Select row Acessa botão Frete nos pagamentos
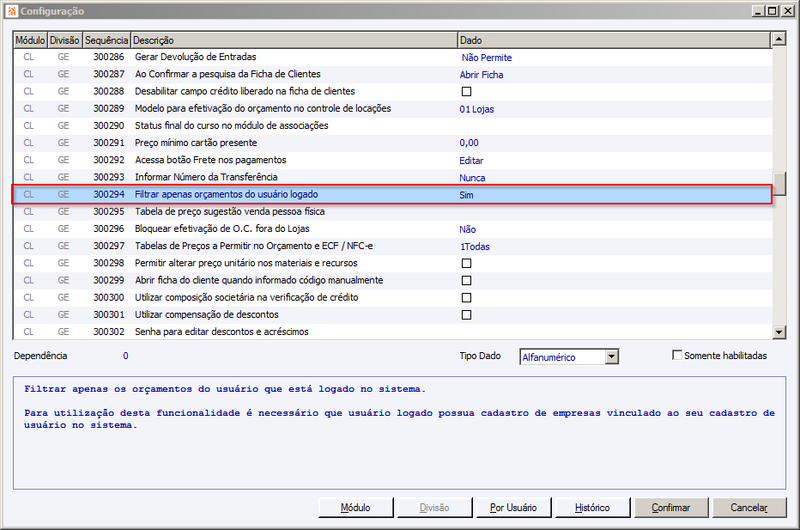The width and height of the screenshot is (800, 530). pyautogui.click(x=392, y=160)
